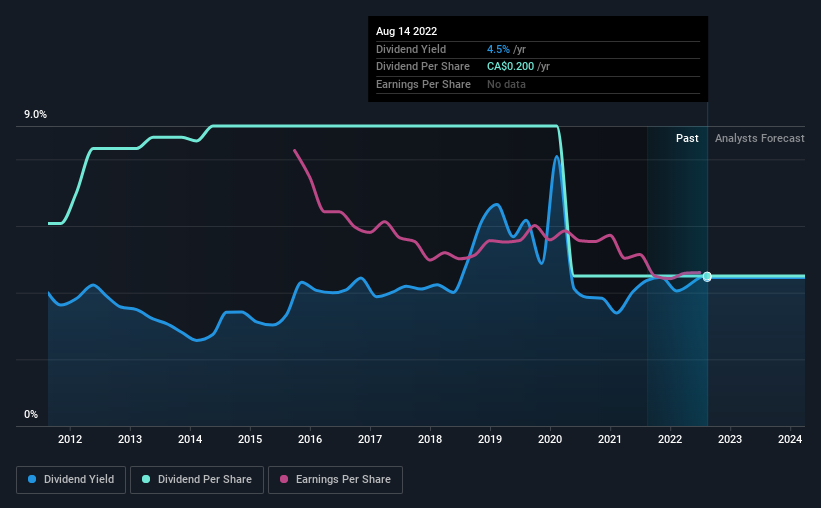Click the 2017 x-axis label
Viewport: 821px width, 508px height.
pos(370,439)
